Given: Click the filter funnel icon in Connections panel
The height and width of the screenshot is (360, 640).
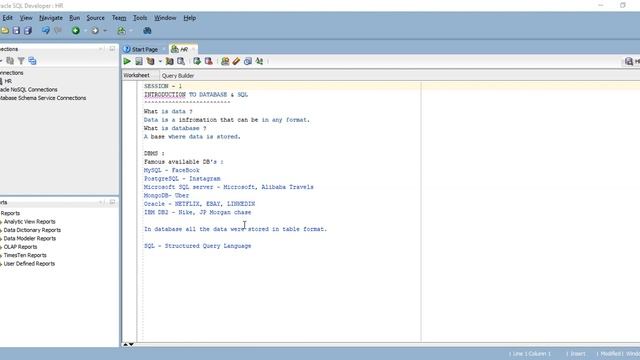Looking at the screenshot, I should point(21,61).
